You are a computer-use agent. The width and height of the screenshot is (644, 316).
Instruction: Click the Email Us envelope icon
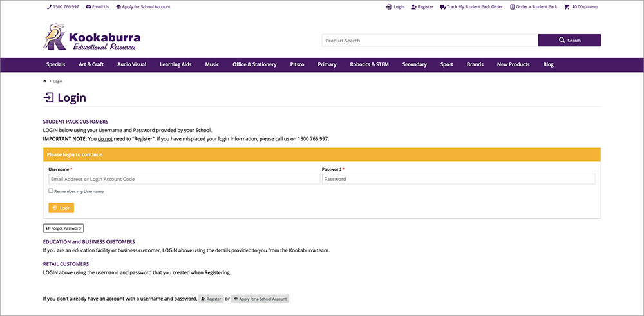pyautogui.click(x=88, y=7)
